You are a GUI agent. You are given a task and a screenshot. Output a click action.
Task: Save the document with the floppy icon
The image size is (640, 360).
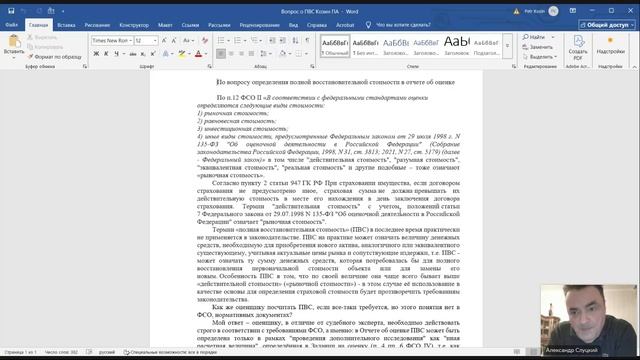(11, 11)
